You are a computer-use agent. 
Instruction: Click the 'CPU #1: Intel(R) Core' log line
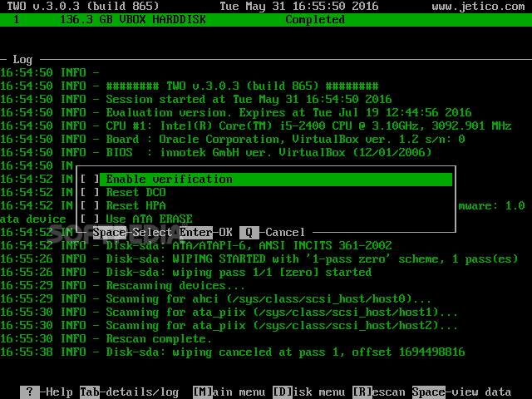tap(256, 126)
